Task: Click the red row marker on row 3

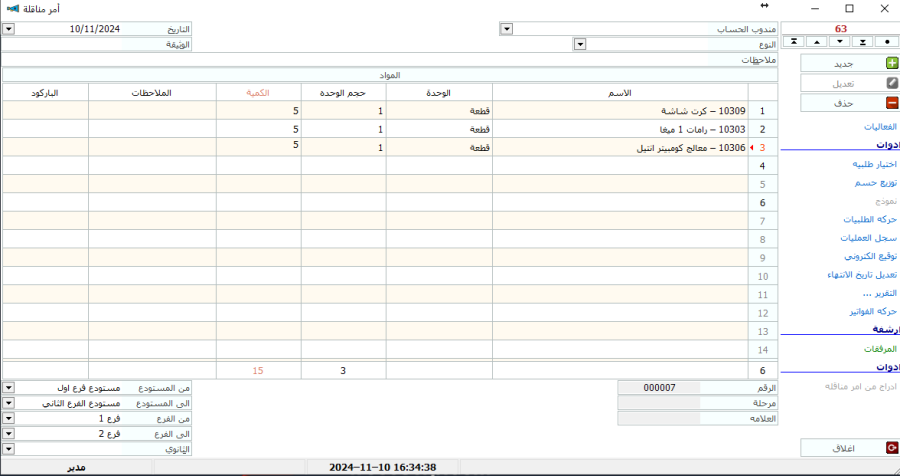Action: (x=751, y=148)
